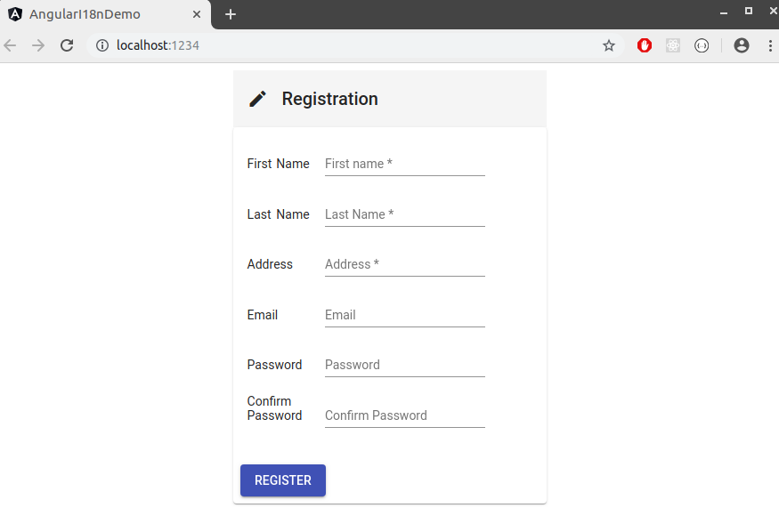
Task: Select the Address text field
Action: point(404,264)
